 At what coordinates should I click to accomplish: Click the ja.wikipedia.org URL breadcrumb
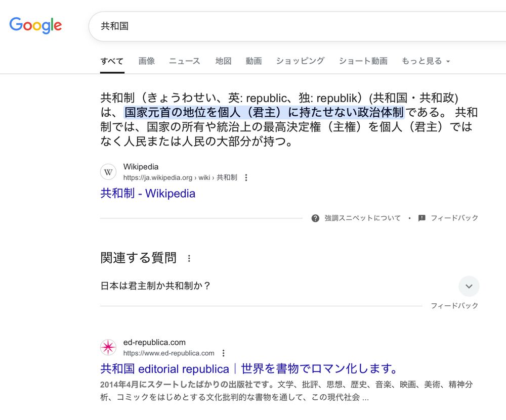point(180,177)
